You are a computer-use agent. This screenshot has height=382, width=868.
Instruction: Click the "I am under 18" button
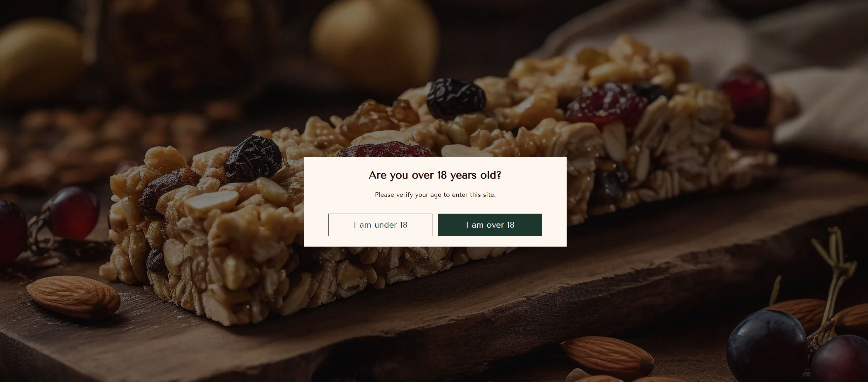[380, 225]
